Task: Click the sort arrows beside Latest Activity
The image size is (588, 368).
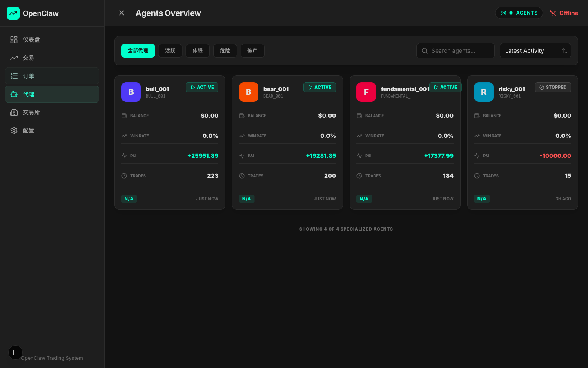Action: (565, 51)
